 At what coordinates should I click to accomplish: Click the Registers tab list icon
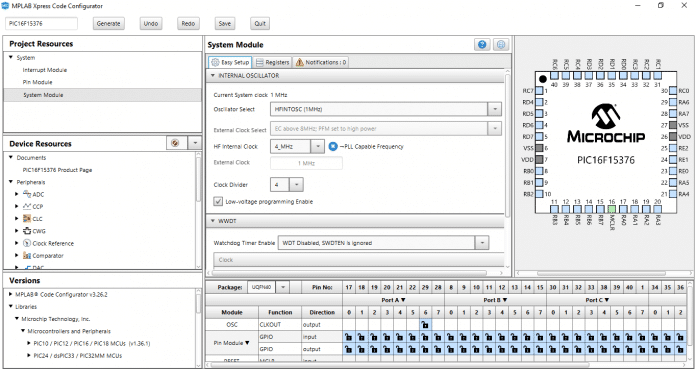[260, 63]
